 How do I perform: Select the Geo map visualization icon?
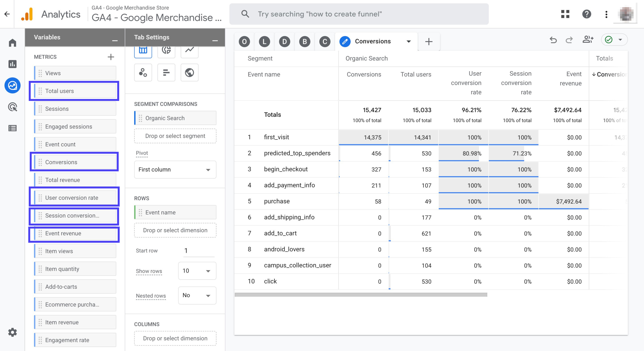190,73
